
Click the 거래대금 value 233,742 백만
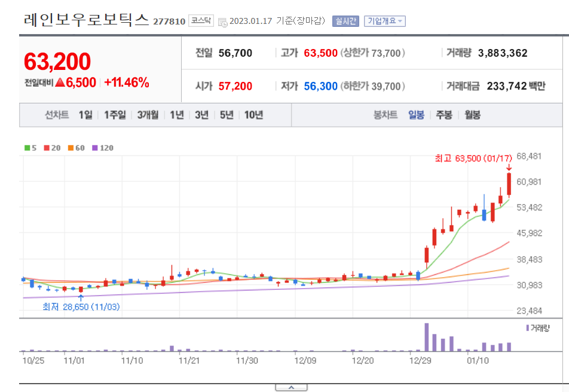(x=516, y=86)
